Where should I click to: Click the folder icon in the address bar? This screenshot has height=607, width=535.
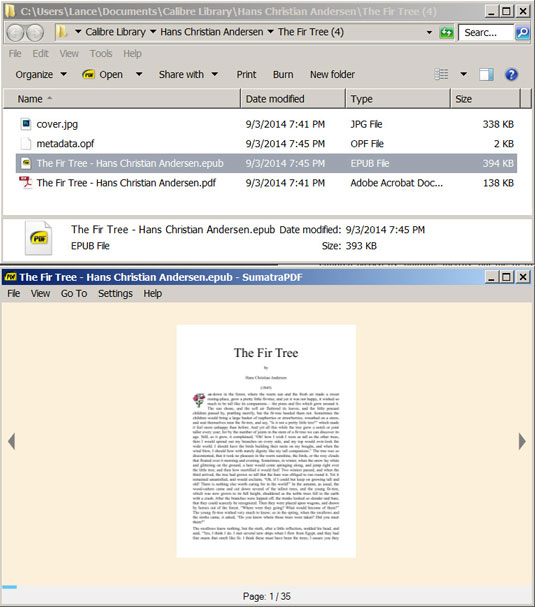point(61,32)
